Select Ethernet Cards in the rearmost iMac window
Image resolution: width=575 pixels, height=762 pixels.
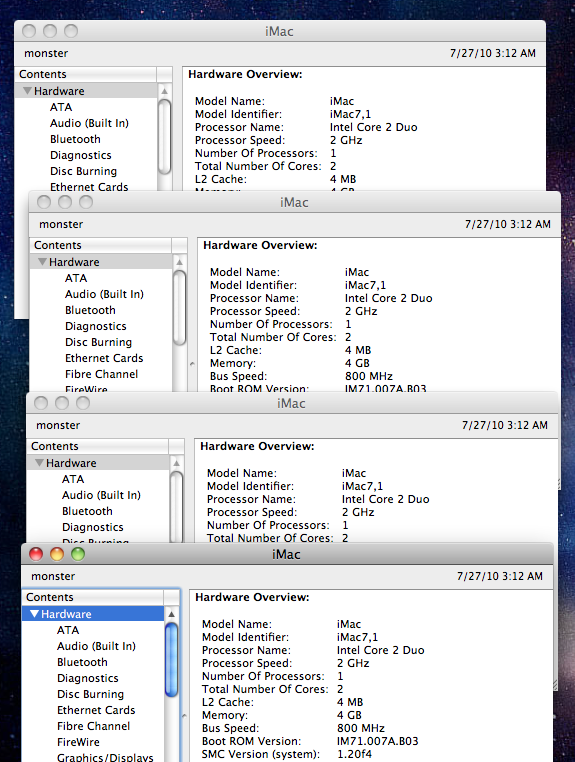pos(89,187)
